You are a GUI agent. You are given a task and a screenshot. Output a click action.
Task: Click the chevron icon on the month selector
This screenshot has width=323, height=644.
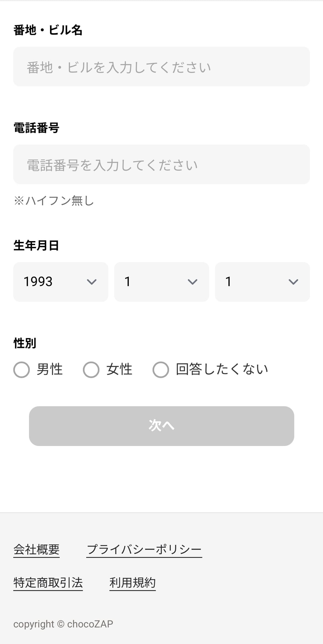pos(192,282)
